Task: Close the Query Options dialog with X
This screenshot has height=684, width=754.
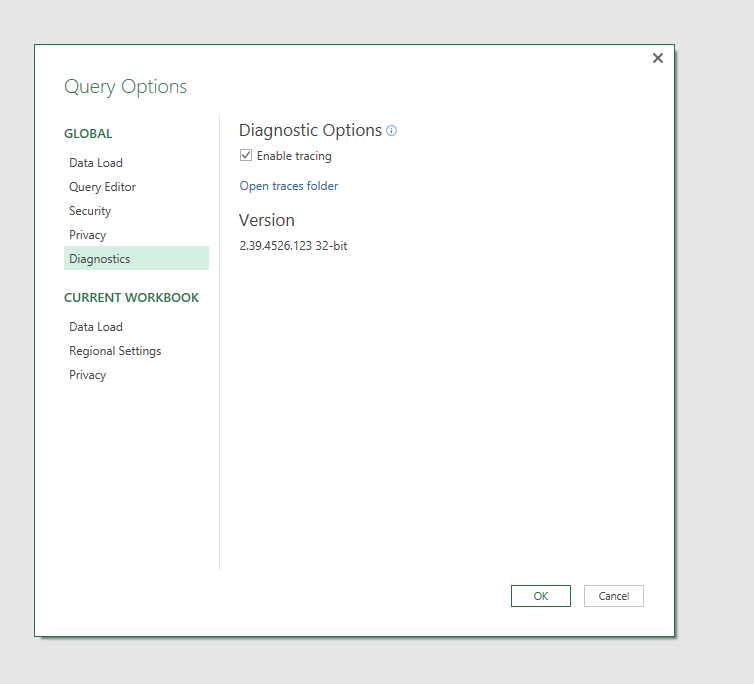Action: click(x=658, y=58)
